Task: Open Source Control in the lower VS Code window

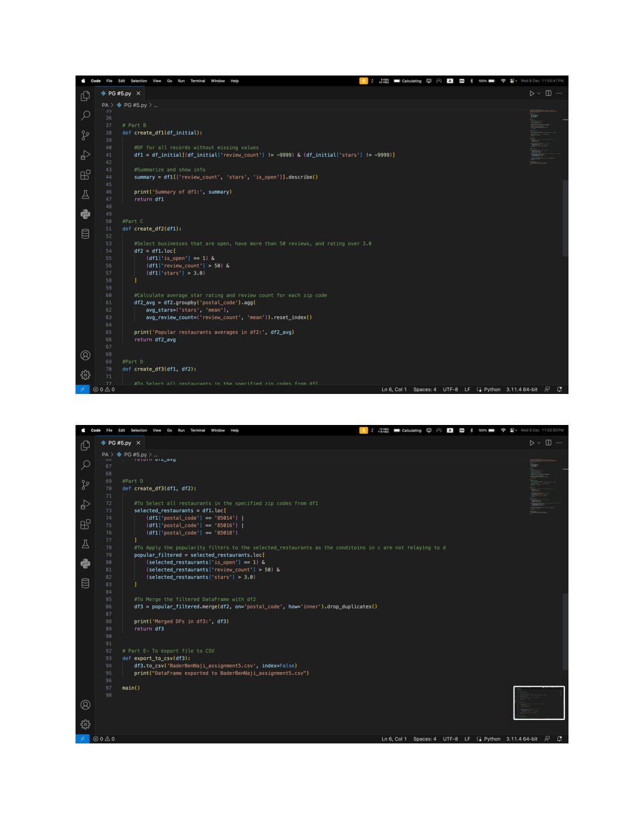Action: [85, 485]
